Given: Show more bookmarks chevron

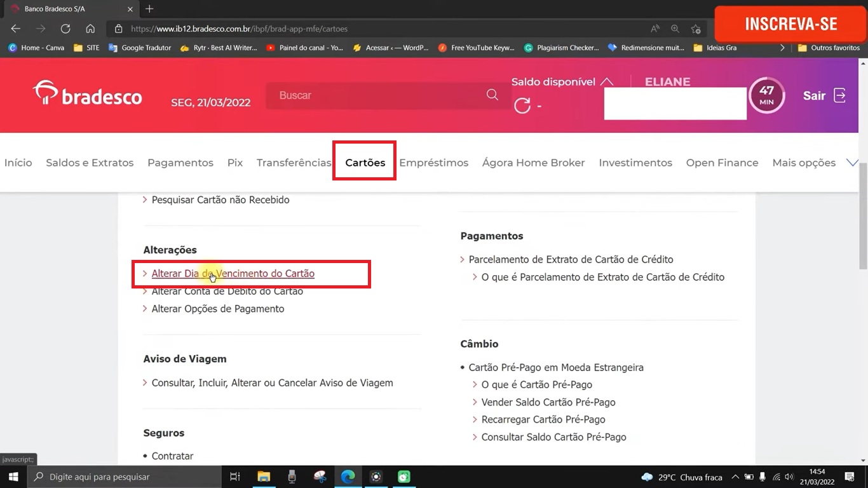Looking at the screenshot, I should point(782,48).
